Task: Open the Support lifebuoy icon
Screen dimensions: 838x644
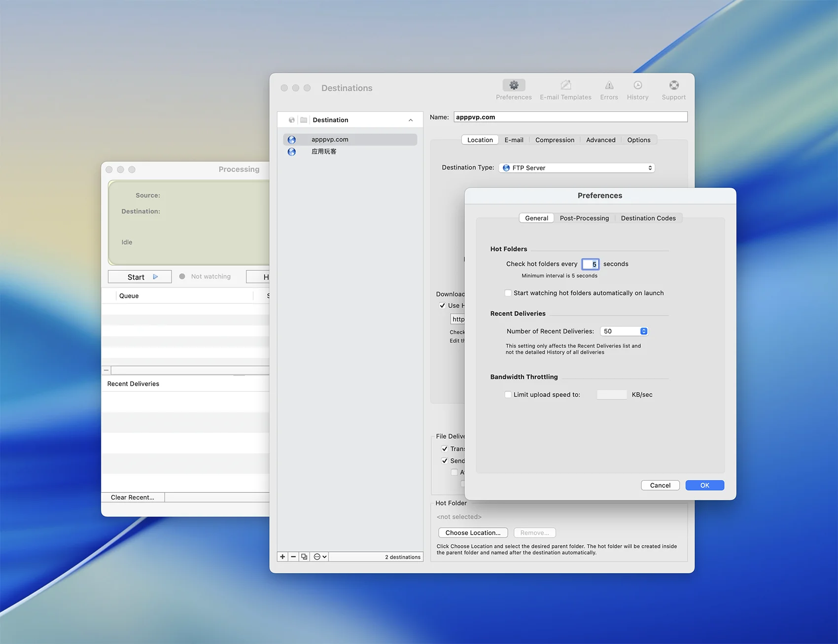Action: click(x=673, y=86)
